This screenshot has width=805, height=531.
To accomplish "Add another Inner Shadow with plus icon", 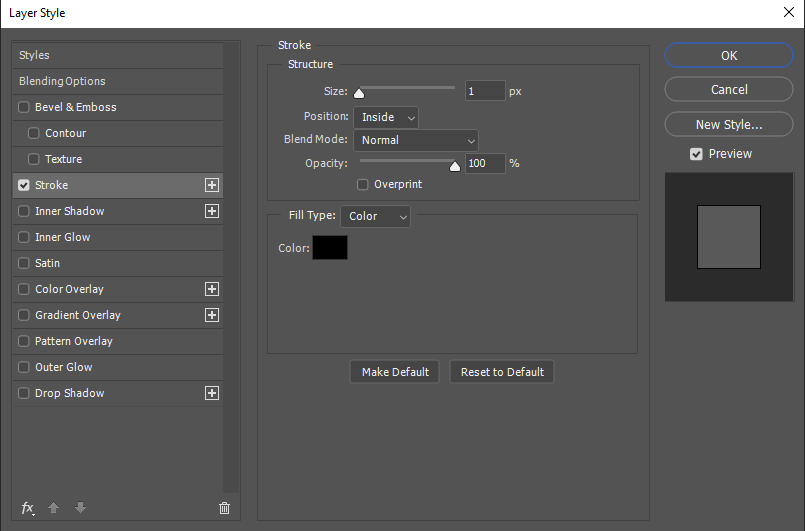I will pos(212,211).
